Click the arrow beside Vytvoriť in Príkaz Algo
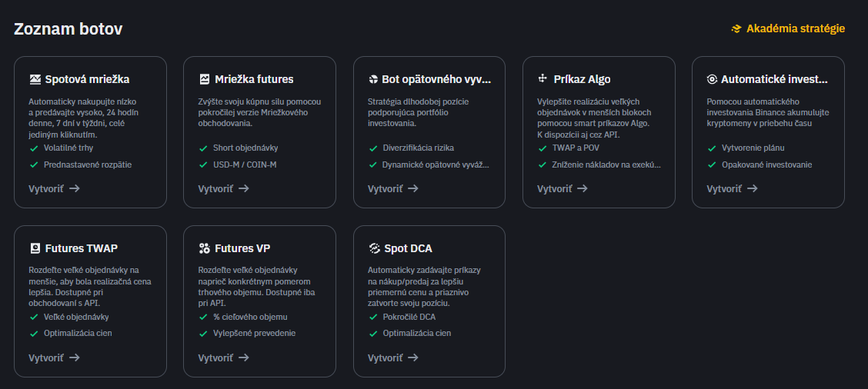 click(583, 188)
